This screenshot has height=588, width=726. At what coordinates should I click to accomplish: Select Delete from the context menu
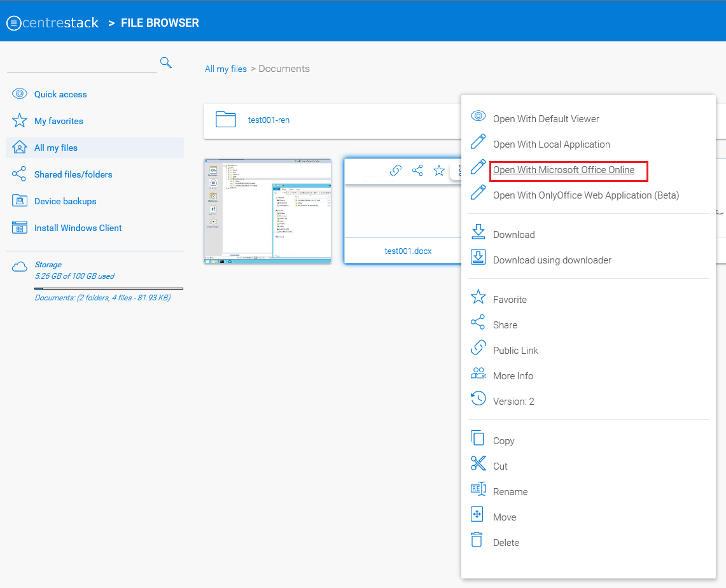point(506,543)
